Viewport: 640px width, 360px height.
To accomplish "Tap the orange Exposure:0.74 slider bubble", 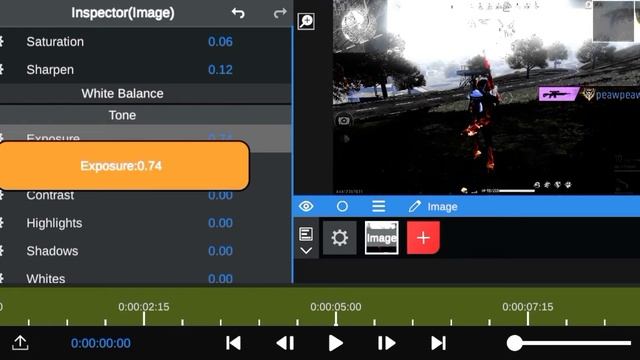I will (x=124, y=166).
